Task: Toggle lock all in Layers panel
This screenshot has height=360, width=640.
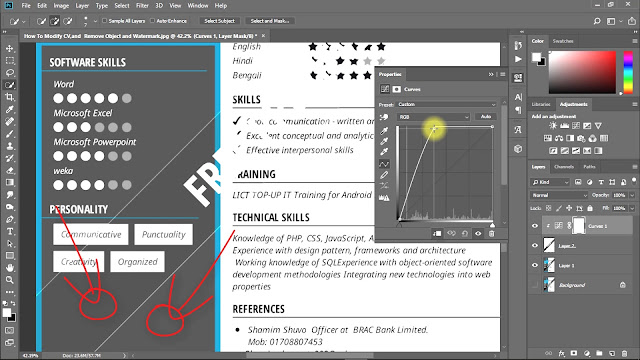Action: tap(590, 208)
